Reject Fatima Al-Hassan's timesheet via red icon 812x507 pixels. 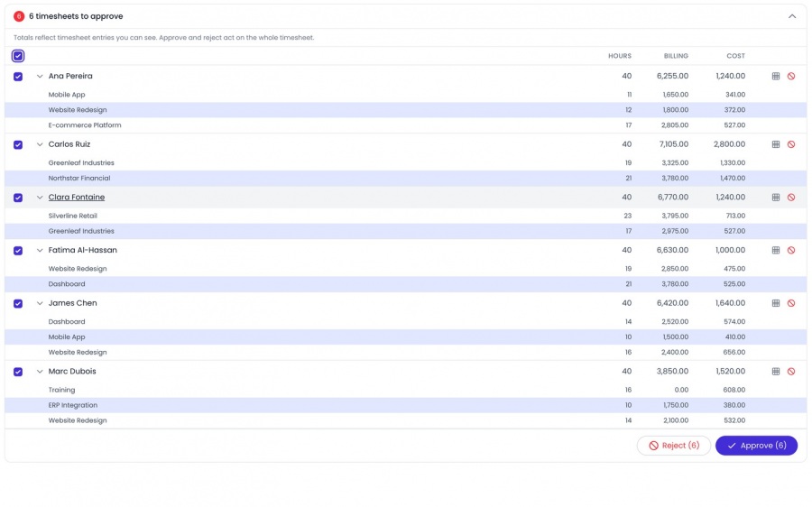click(791, 250)
